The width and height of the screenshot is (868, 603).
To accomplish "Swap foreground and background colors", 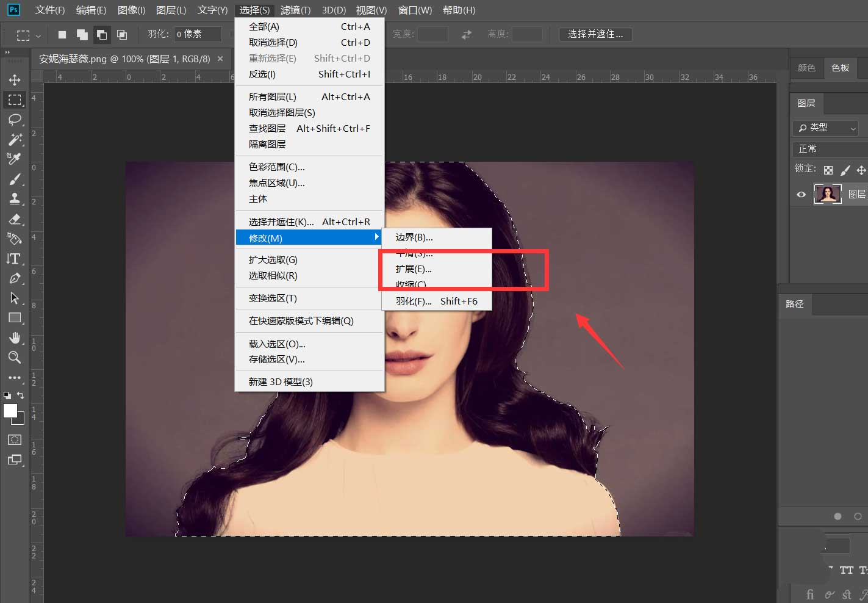I will (x=20, y=395).
